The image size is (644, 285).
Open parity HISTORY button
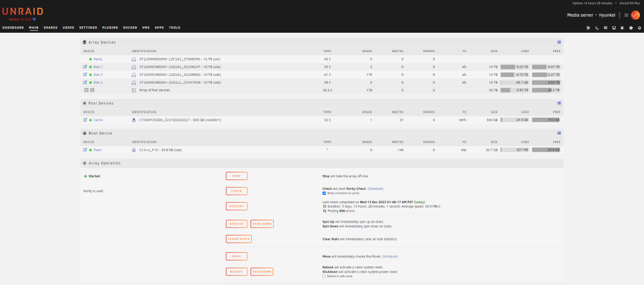[x=236, y=206]
